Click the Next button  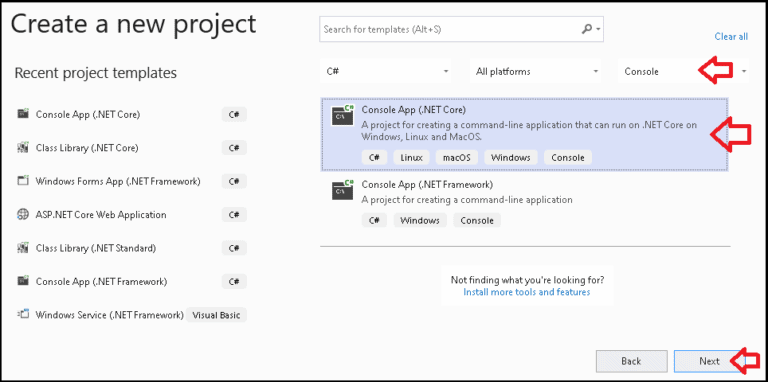(x=710, y=361)
